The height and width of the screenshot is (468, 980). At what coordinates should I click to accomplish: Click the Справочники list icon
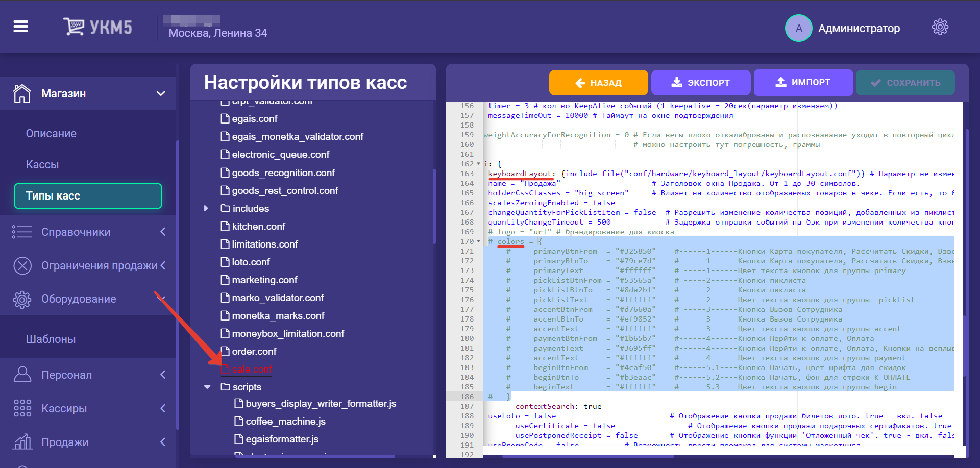(22, 232)
